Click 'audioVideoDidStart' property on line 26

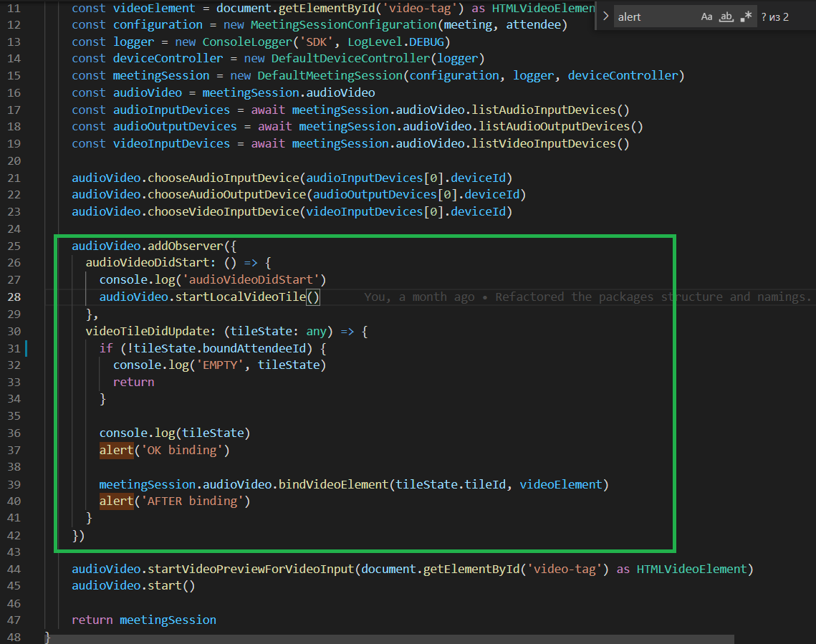click(x=148, y=263)
